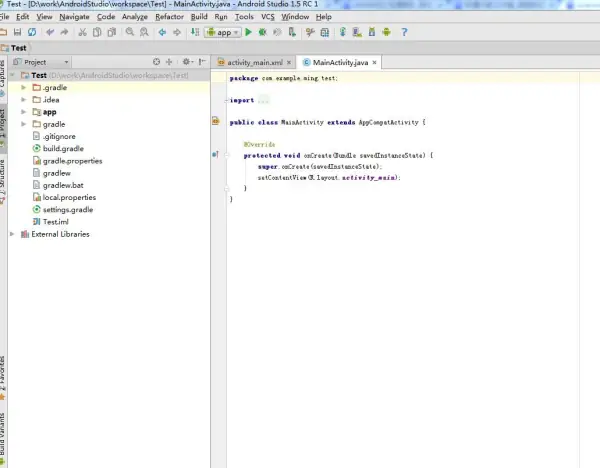Expand the folded import statements
600x468 pixels.
click(263, 101)
